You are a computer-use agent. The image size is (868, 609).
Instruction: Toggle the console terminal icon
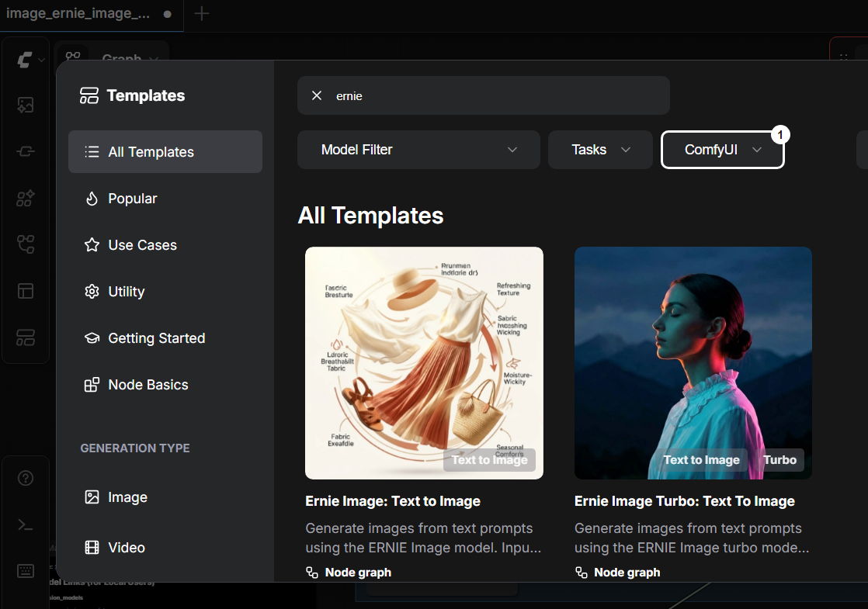coord(26,524)
